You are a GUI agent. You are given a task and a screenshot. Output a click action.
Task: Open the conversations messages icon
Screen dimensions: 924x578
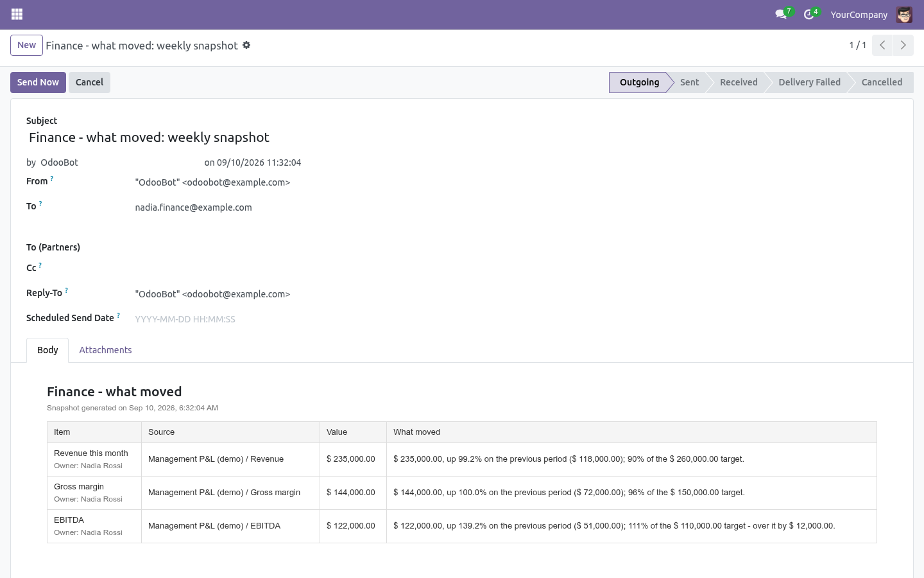coord(781,14)
